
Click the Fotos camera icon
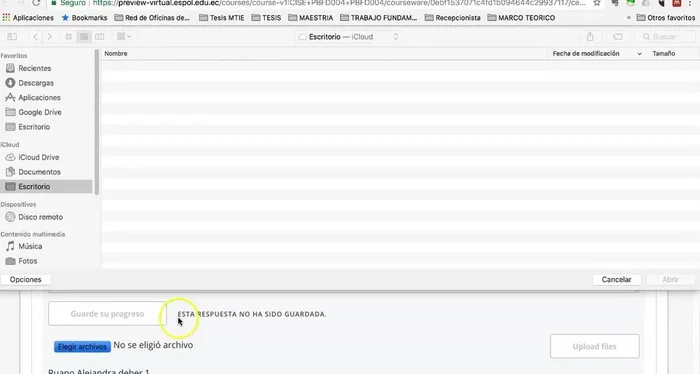(10, 261)
